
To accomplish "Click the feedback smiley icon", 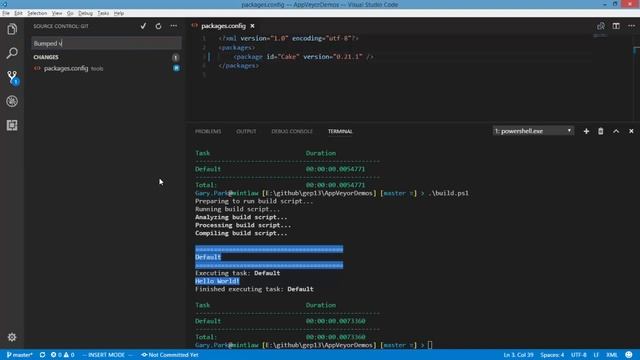I will [x=629, y=355].
